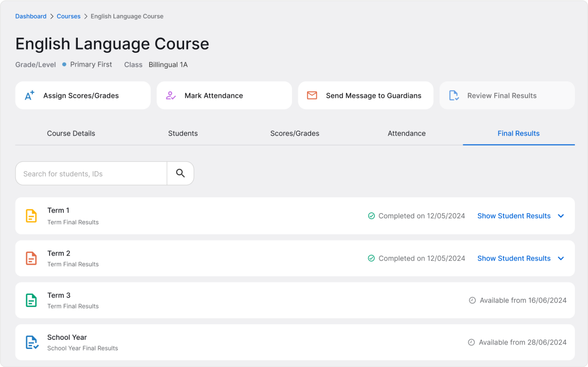Image resolution: width=588 pixels, height=367 pixels.
Task: Expand Show Student Results for Term 1
Action: pos(514,216)
